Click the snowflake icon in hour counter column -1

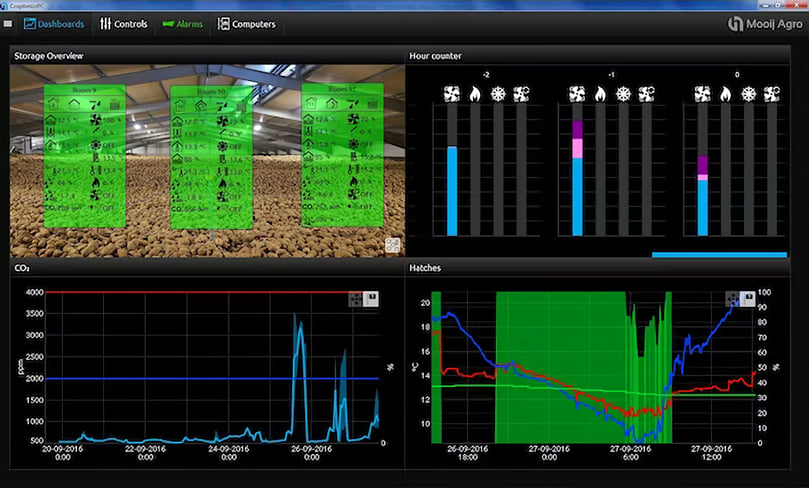pyautogui.click(x=623, y=94)
